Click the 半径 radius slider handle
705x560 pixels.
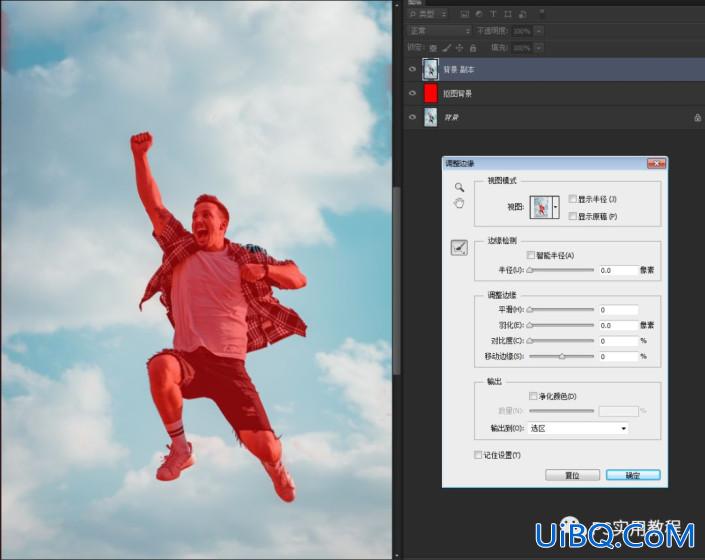(x=530, y=270)
